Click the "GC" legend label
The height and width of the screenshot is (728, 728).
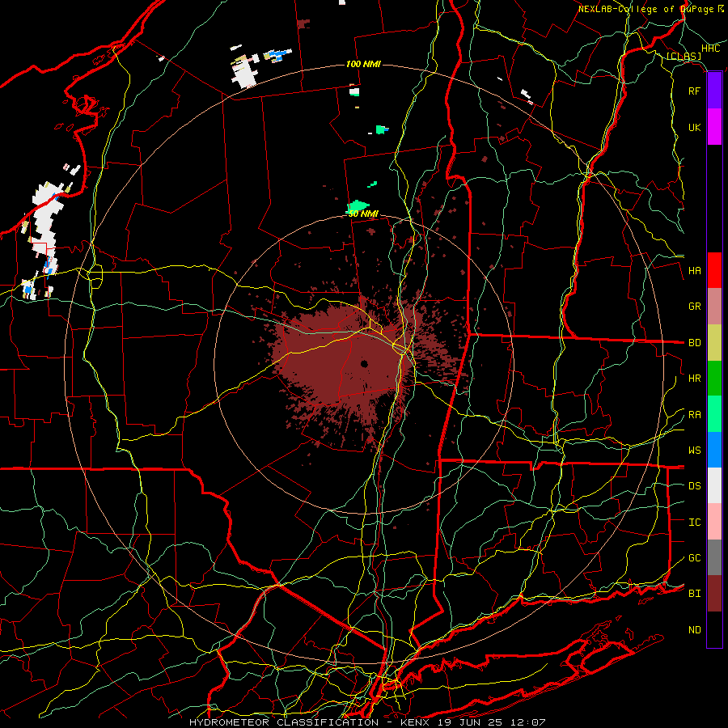694,558
